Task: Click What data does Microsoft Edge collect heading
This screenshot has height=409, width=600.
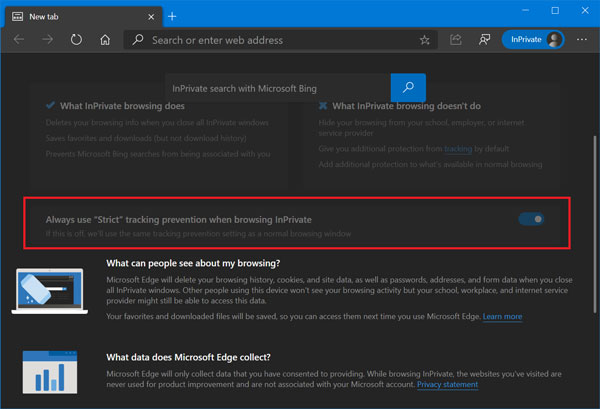Action: tap(188, 357)
